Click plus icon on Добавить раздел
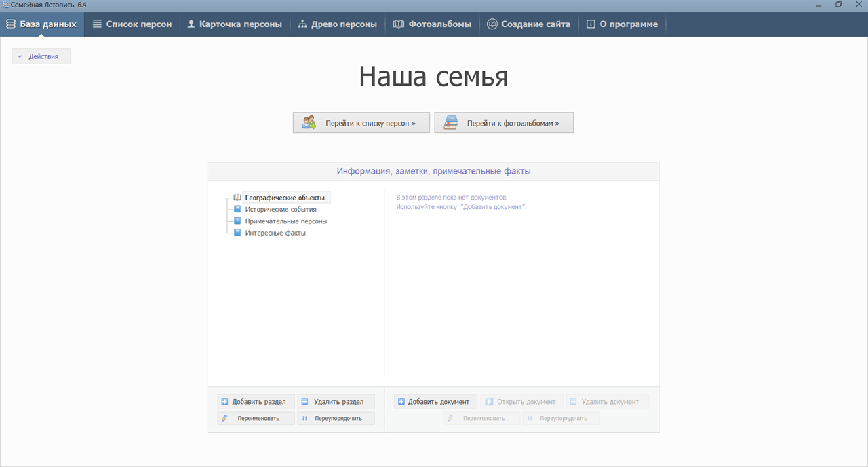The height and width of the screenshot is (467, 868). click(x=225, y=402)
